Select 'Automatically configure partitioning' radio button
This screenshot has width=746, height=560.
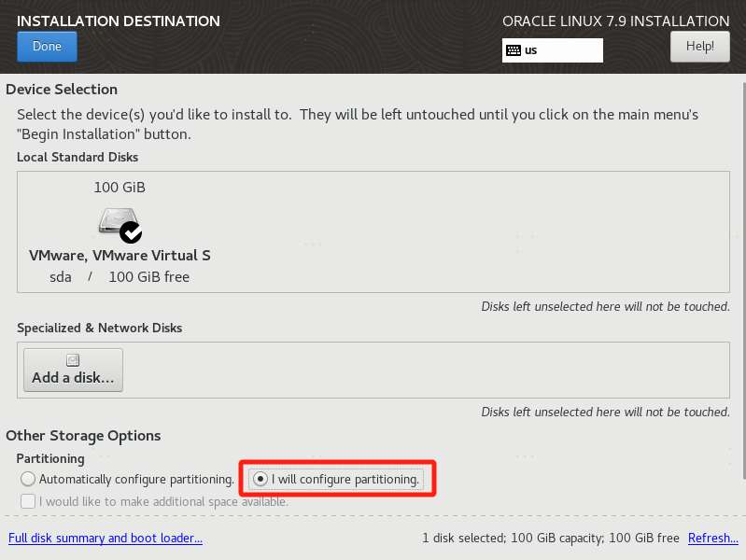pos(28,479)
